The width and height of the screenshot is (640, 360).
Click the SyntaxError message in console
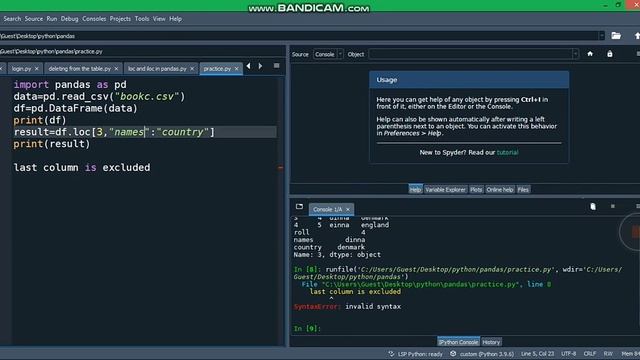(347, 307)
